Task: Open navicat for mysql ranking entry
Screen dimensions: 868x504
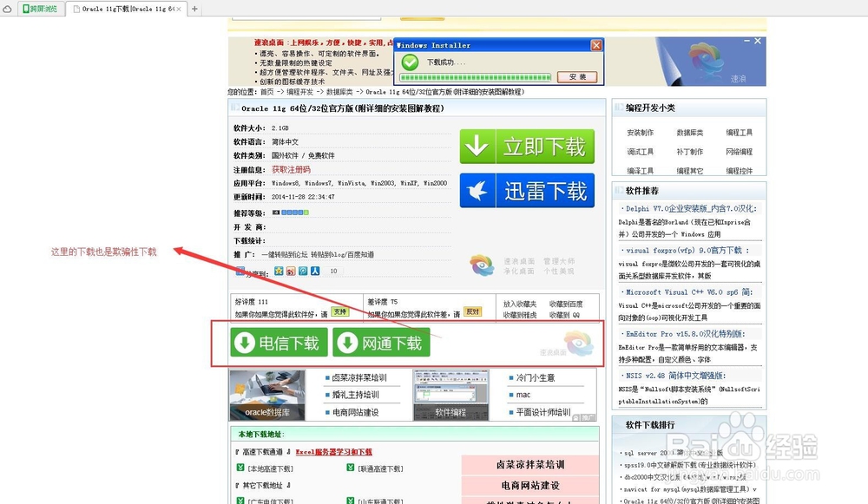Action: 690,489
